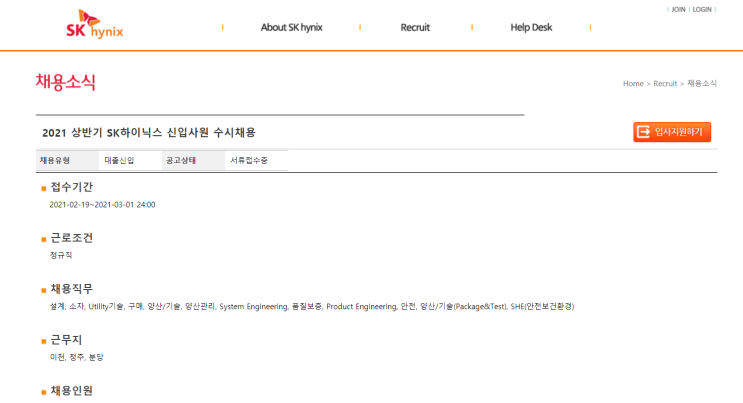Click the 채용인원 section heading
This screenshot has width=743, height=403.
(x=72, y=391)
